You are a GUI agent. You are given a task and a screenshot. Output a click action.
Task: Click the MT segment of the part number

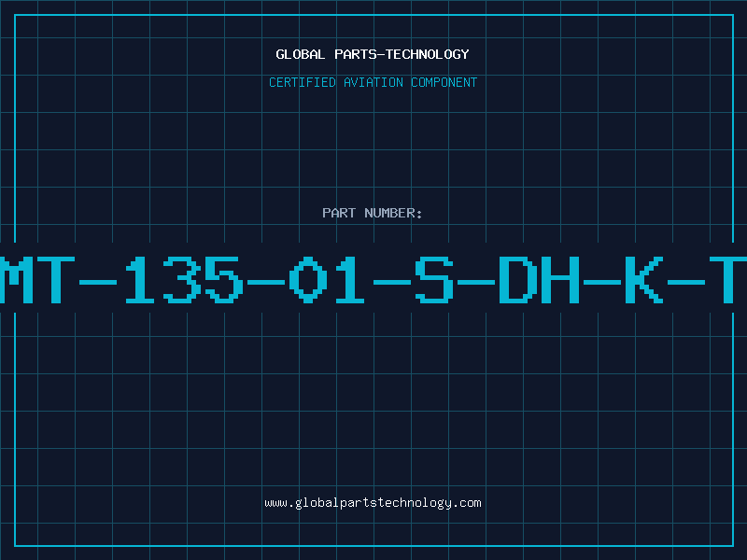37,280
